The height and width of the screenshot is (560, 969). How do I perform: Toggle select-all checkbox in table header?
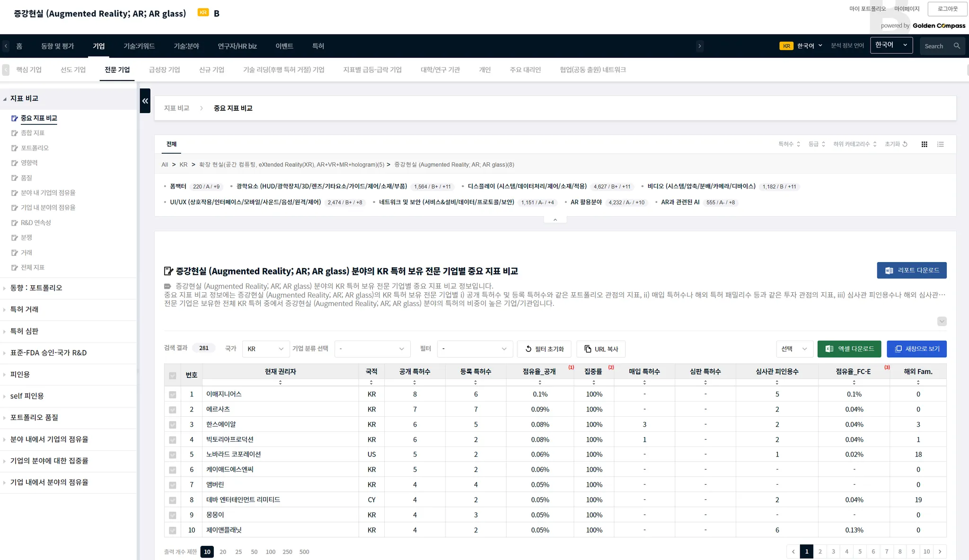click(x=173, y=376)
